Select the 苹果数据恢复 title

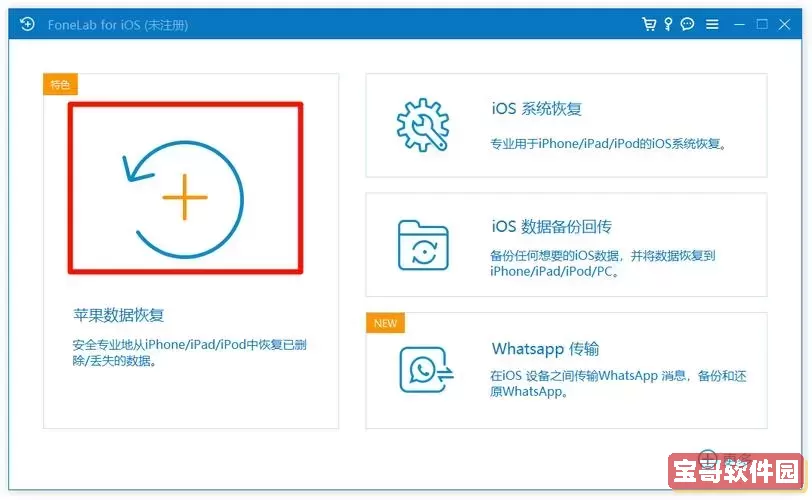click(x=119, y=315)
